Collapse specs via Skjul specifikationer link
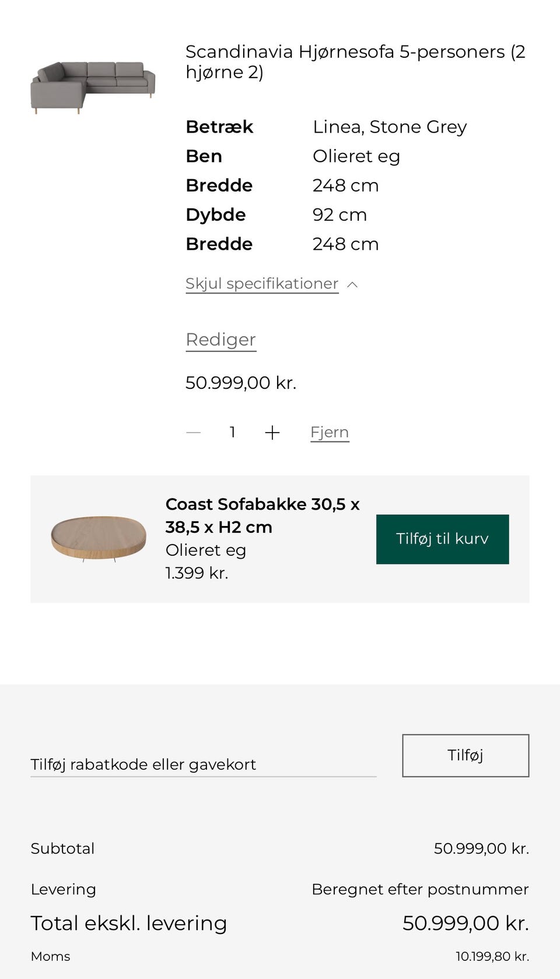This screenshot has width=560, height=979. pyautogui.click(x=262, y=284)
